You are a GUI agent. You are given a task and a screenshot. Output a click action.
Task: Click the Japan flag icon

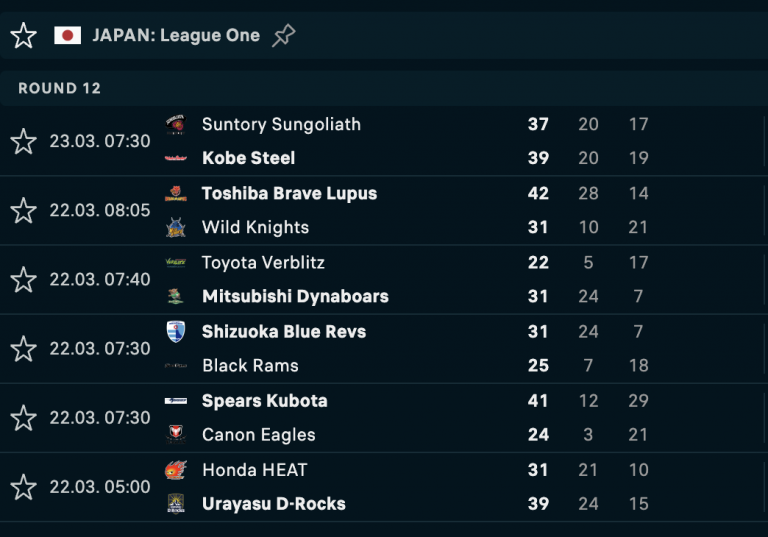[68, 35]
